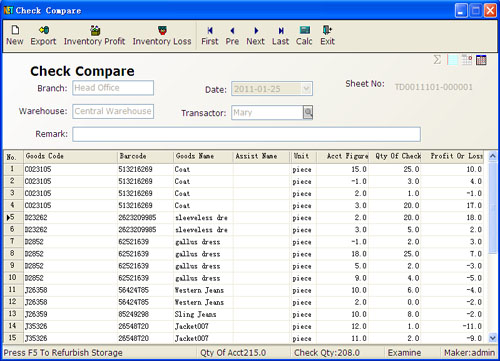Viewport: 500px width, 361px height.
Task: Click Acct Figure value 18.0 in row 8
Action: click(x=359, y=254)
